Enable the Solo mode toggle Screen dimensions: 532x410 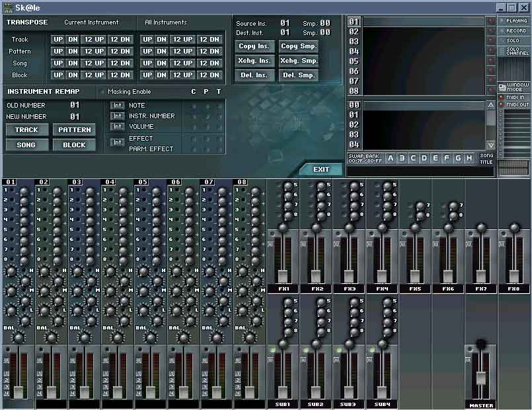click(501, 40)
